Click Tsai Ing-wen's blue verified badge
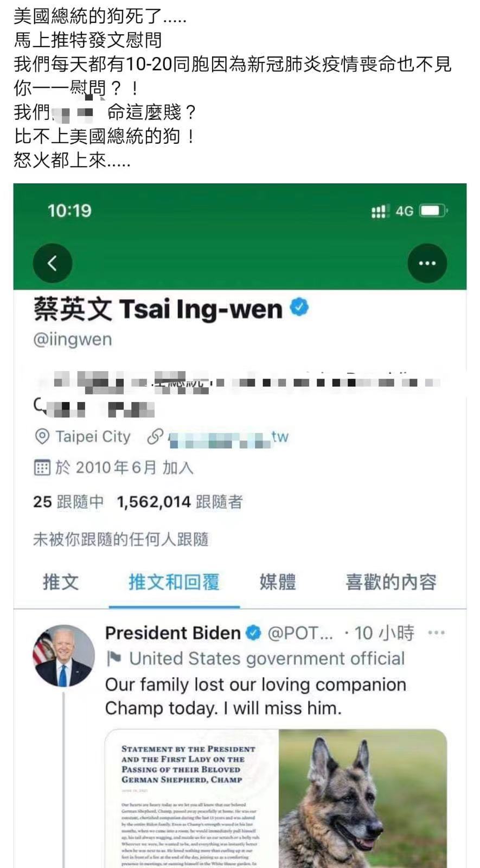The height and width of the screenshot is (868, 480). point(299,308)
